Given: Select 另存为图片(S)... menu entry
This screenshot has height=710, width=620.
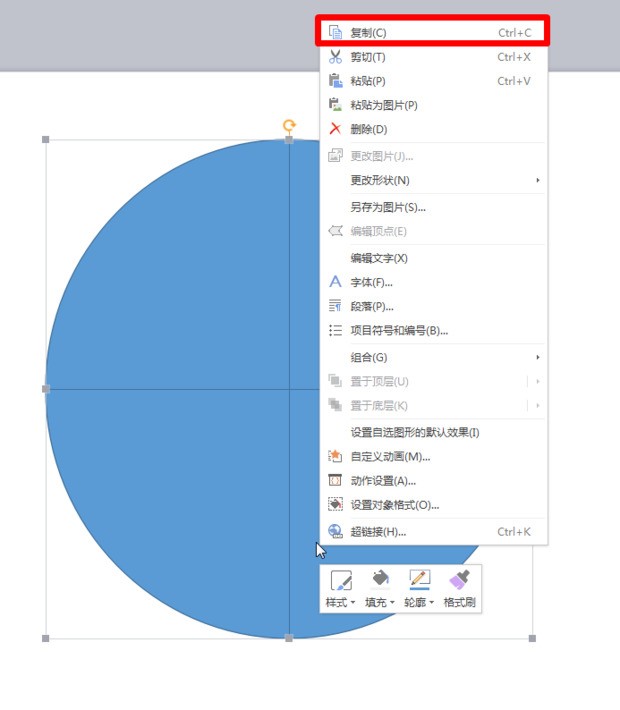Looking at the screenshot, I should pyautogui.click(x=434, y=207).
